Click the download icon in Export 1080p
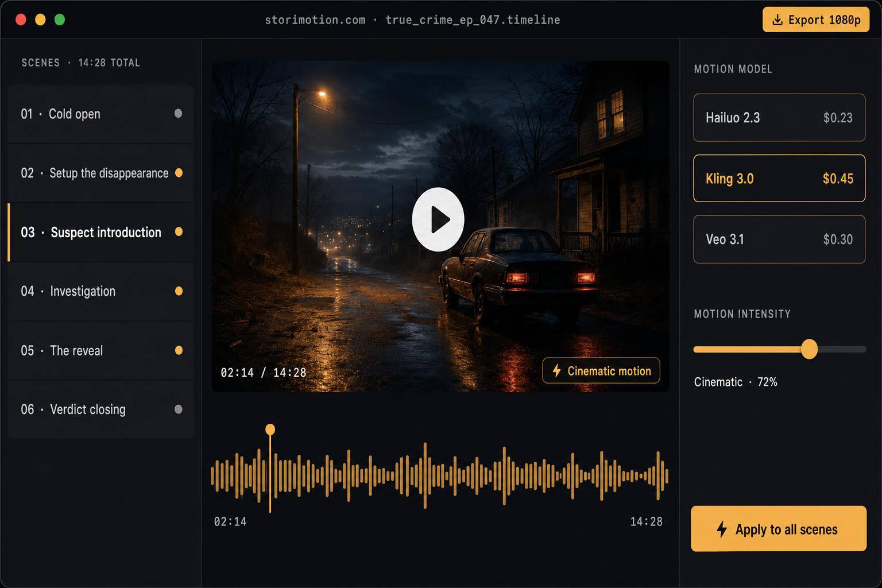This screenshot has width=882, height=588. point(777,20)
